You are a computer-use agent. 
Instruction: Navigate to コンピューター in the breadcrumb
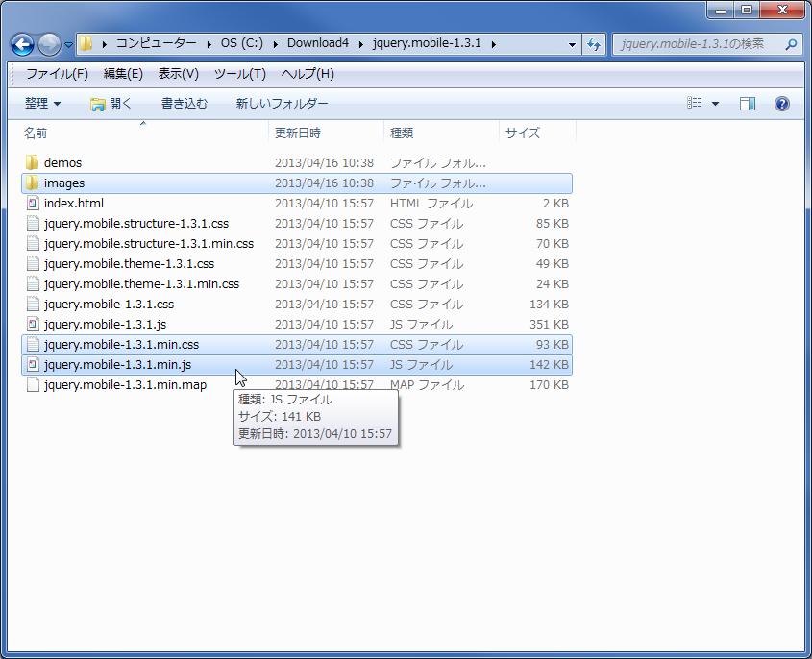click(x=156, y=43)
